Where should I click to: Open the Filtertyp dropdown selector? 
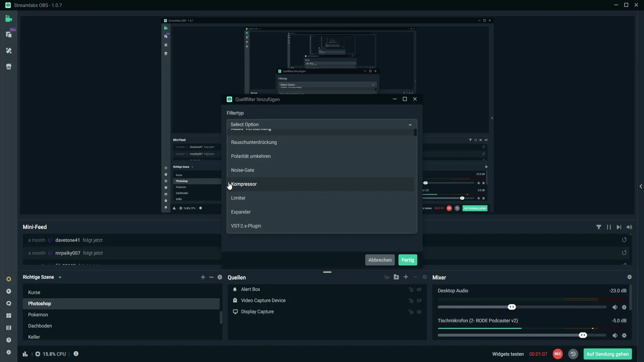(x=322, y=124)
